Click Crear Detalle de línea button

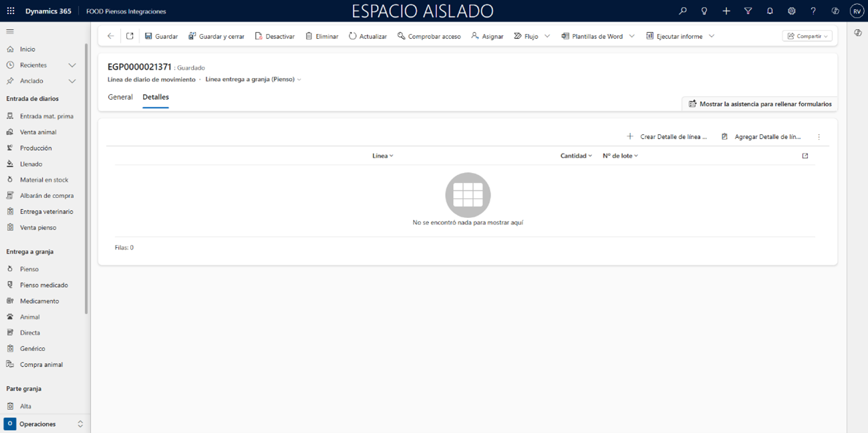pos(667,137)
